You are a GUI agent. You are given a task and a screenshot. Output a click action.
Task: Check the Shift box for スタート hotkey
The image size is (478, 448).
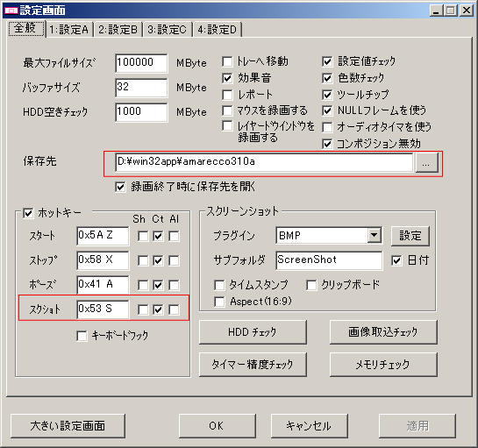tap(143, 236)
